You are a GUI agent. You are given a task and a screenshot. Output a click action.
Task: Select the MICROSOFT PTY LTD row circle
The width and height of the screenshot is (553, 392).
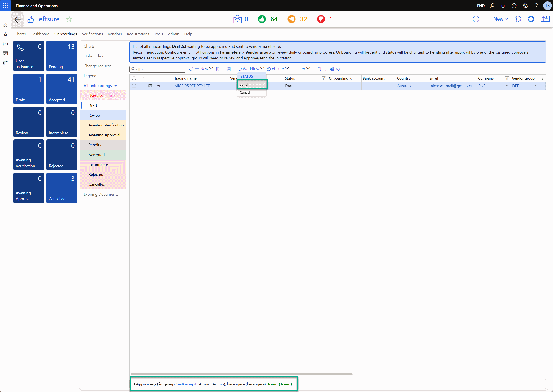(x=134, y=86)
